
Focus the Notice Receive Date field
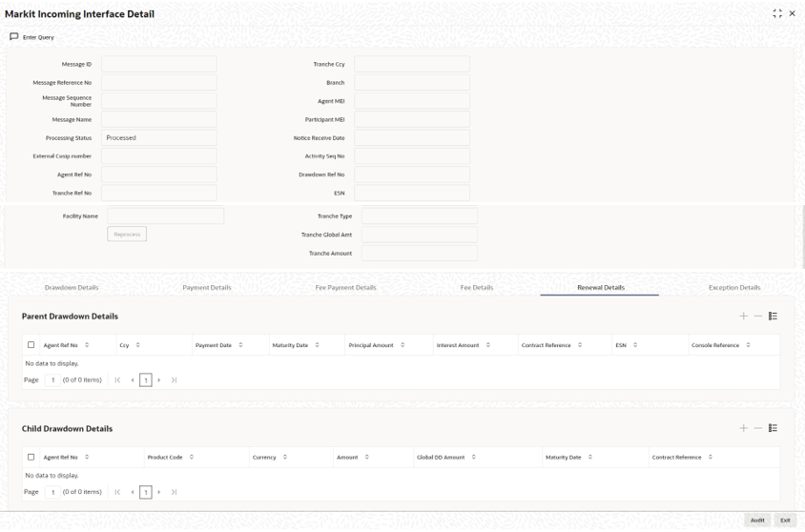(412, 138)
